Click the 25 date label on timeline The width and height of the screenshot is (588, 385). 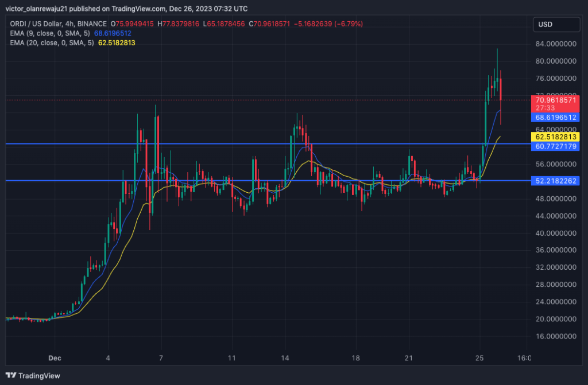point(479,357)
